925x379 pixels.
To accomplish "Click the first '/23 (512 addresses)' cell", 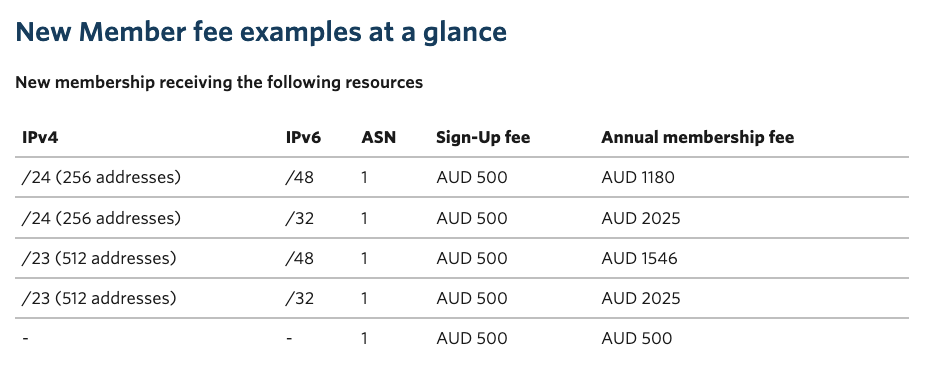I will (99, 258).
